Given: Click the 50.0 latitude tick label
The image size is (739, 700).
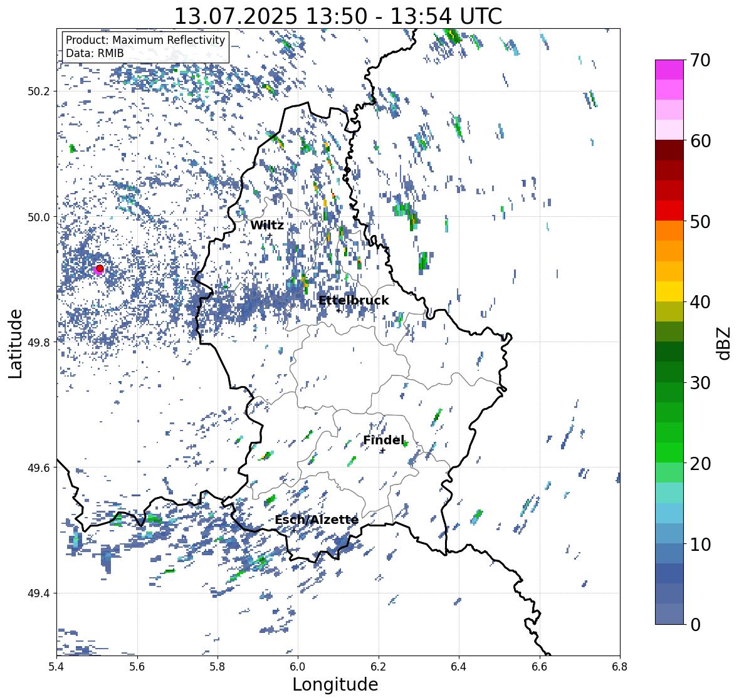Looking at the screenshot, I should (39, 217).
